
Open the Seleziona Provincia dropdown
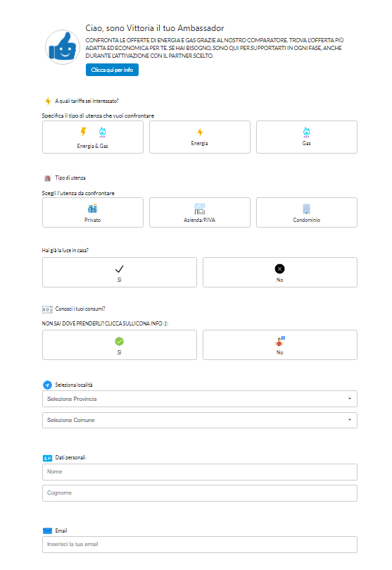(x=200, y=399)
